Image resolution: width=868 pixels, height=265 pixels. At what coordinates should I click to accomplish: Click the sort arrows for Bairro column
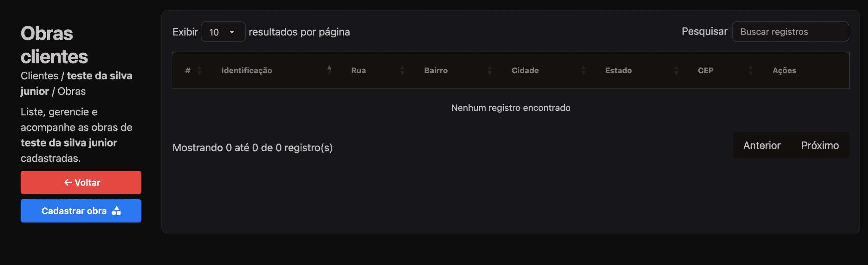click(x=490, y=70)
